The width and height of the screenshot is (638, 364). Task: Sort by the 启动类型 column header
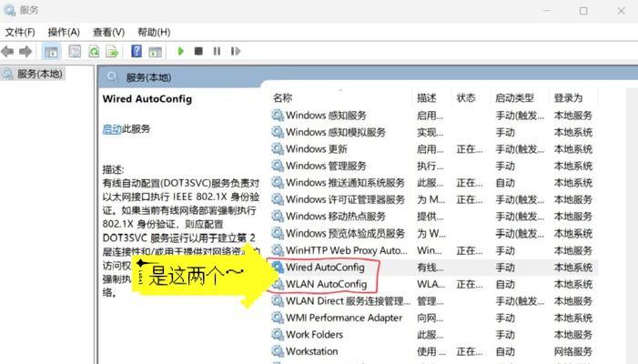514,97
